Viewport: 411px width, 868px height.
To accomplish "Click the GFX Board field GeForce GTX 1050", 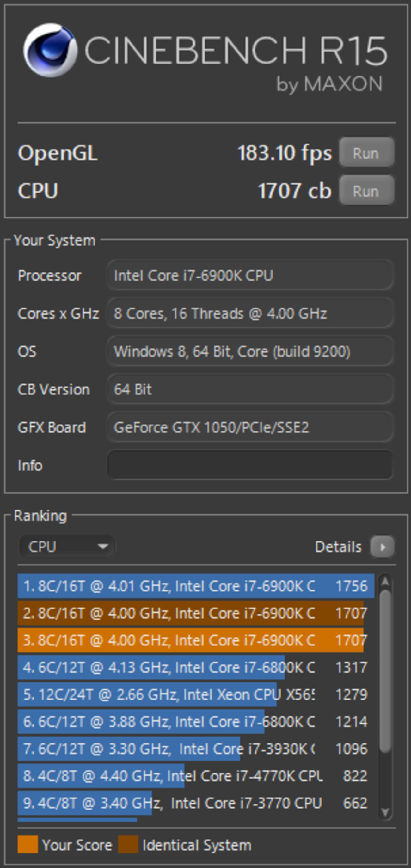I will pyautogui.click(x=250, y=427).
